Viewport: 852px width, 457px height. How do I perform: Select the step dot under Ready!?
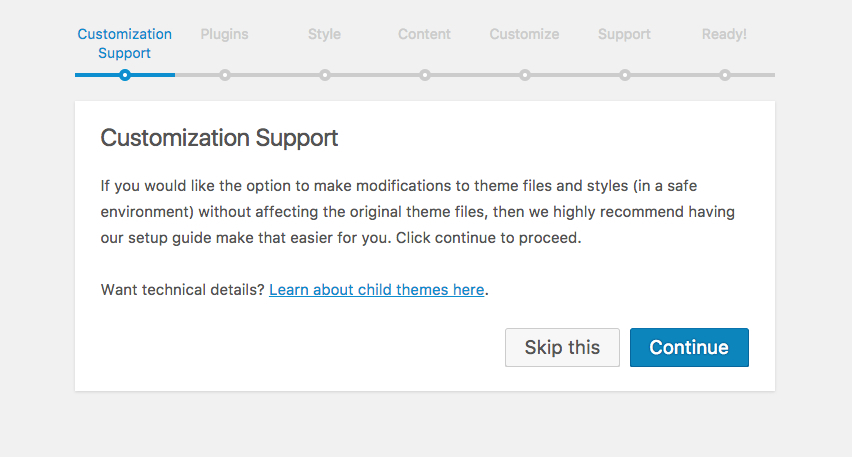point(725,75)
